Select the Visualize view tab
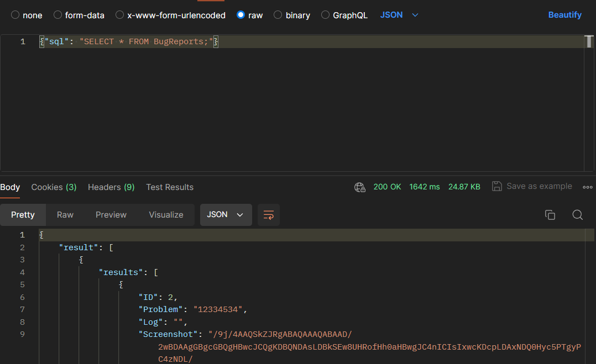 click(x=166, y=215)
